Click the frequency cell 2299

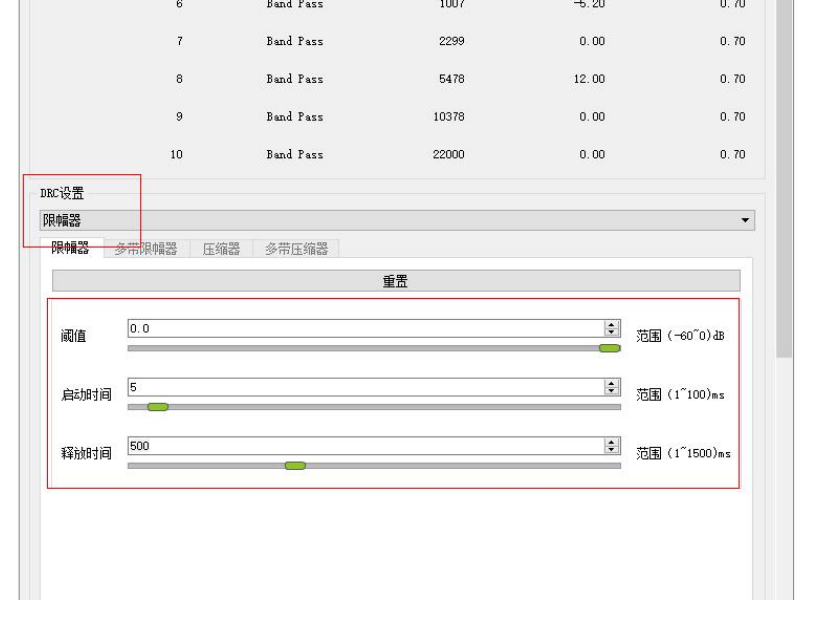pyautogui.click(x=452, y=41)
